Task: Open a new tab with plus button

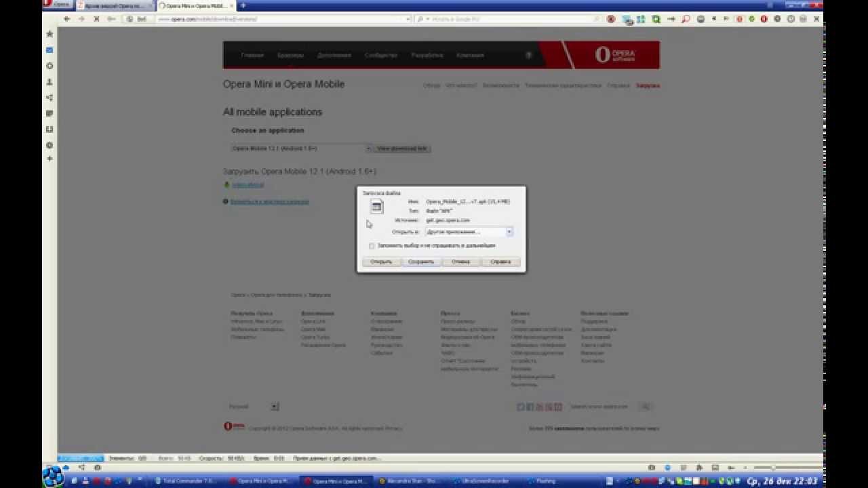Action: (x=243, y=5)
